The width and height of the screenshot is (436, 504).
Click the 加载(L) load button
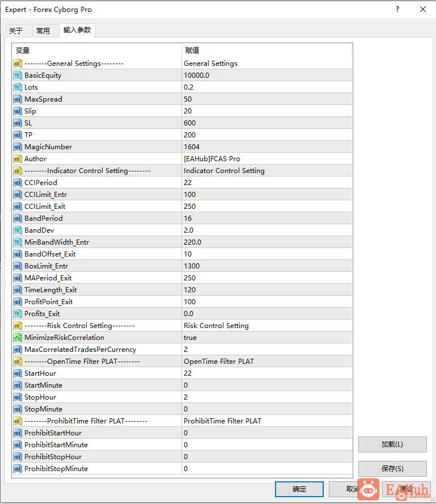coord(392,444)
